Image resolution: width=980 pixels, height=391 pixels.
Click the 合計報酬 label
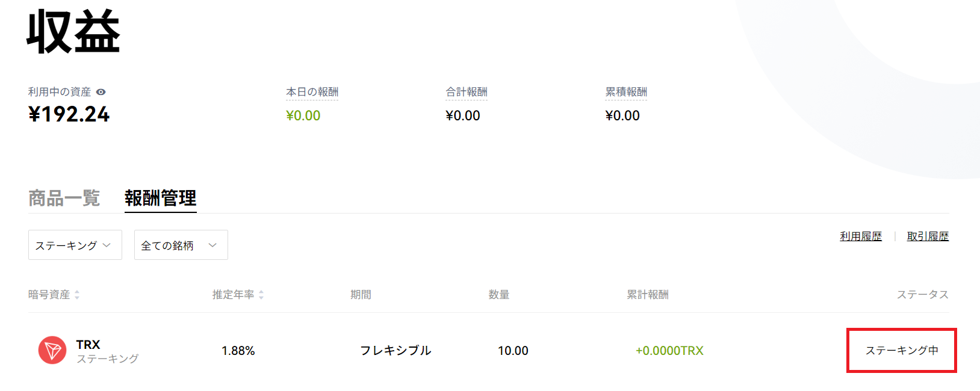(467, 92)
